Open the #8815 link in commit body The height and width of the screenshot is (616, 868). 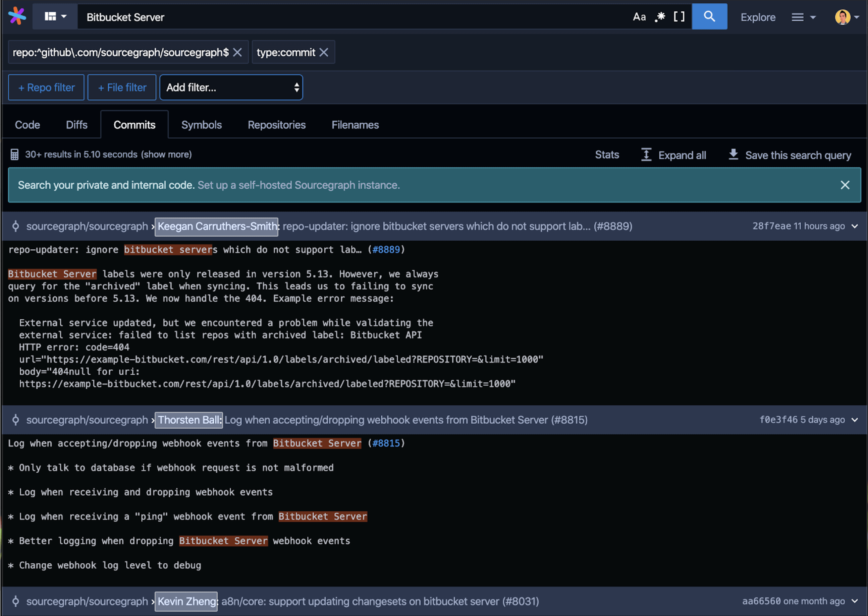click(x=386, y=443)
